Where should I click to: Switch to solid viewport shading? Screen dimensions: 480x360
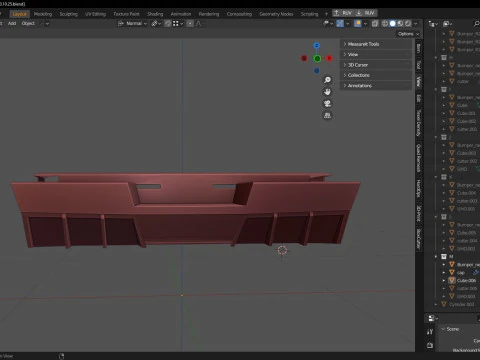(x=393, y=23)
